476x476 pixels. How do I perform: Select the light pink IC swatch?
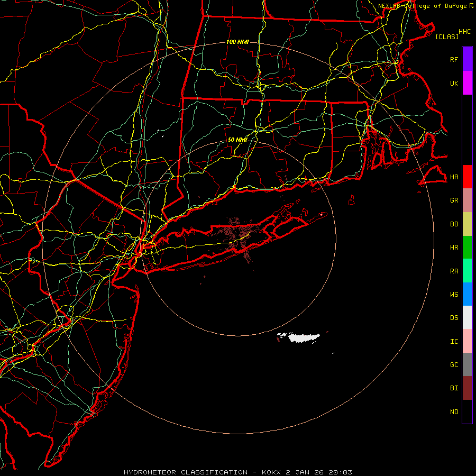[467, 341]
